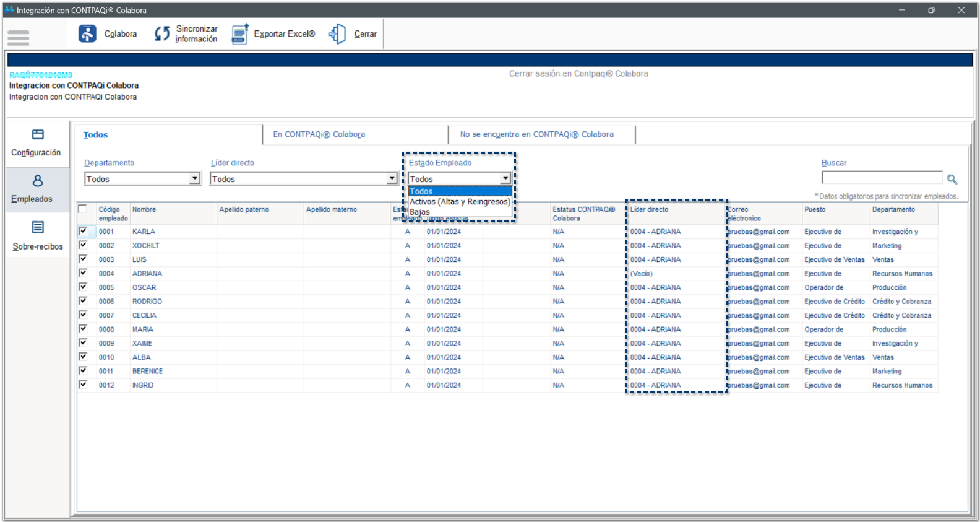Viewport: 980px width, 522px height.
Task: Click the search magnifier icon
Action: tap(952, 180)
